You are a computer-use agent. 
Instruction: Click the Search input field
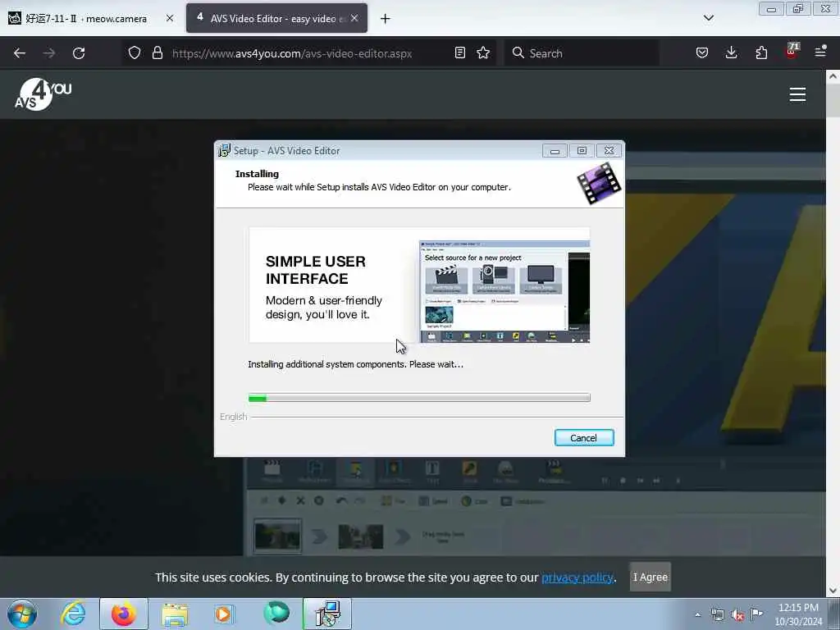[582, 53]
